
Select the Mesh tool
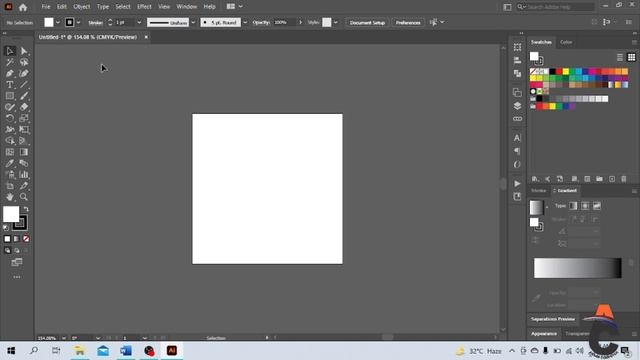pyautogui.click(x=10, y=152)
